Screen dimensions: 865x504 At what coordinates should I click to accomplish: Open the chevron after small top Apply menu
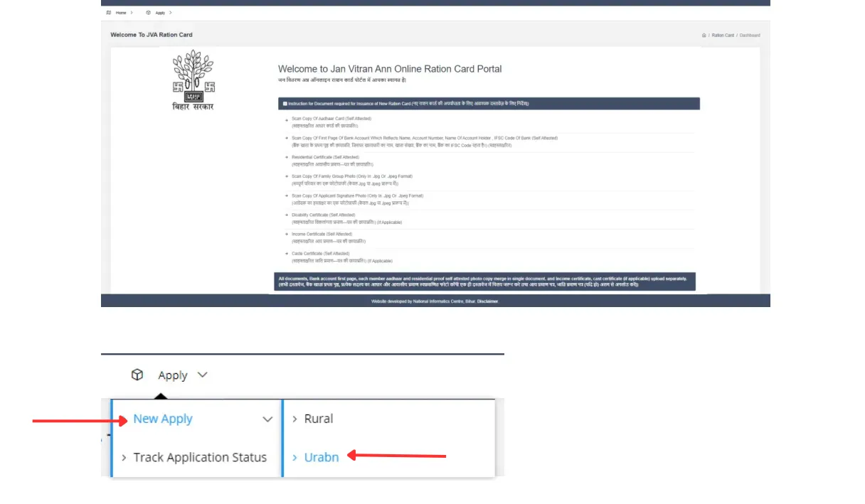click(171, 13)
